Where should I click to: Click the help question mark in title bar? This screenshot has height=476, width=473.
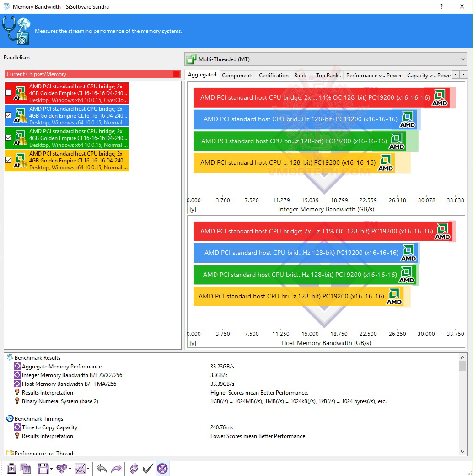coord(441,6)
